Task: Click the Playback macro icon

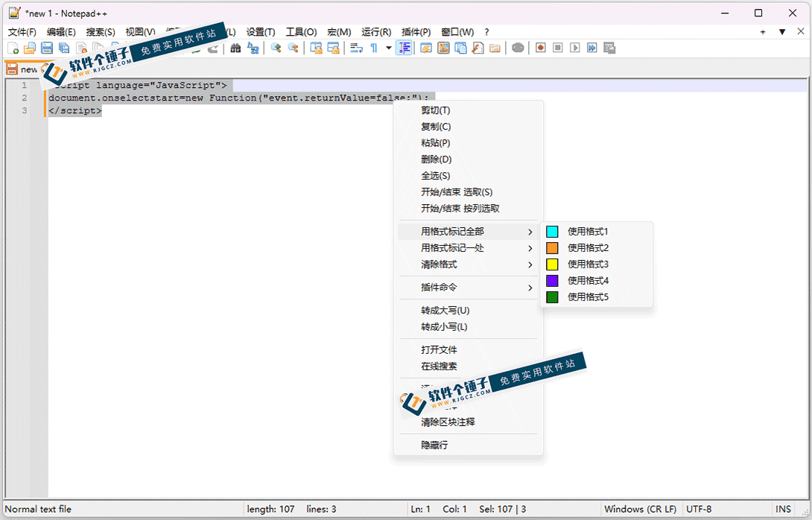Action: coord(575,48)
